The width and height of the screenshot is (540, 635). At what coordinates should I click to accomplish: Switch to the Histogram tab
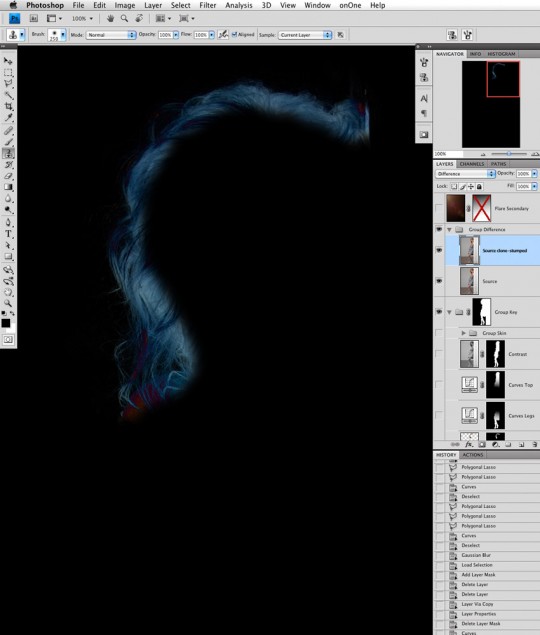click(x=501, y=54)
